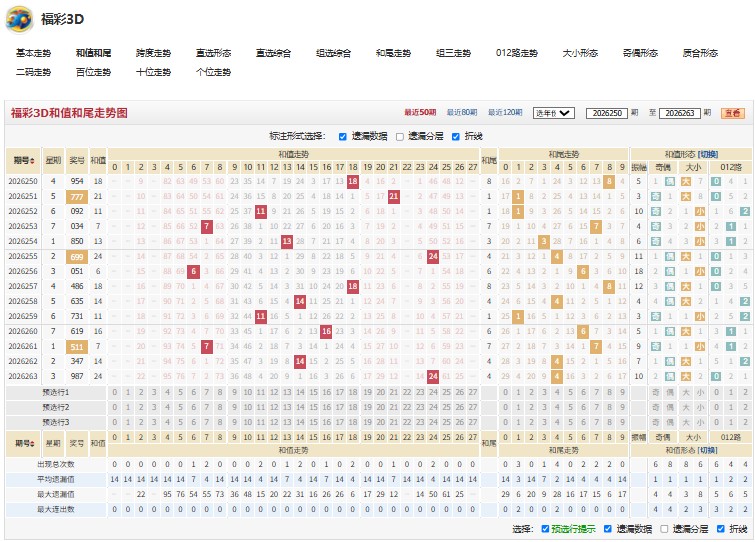Screen dimensions: 755x542
Task: Open the 直选形态 chart
Action: pos(213,53)
